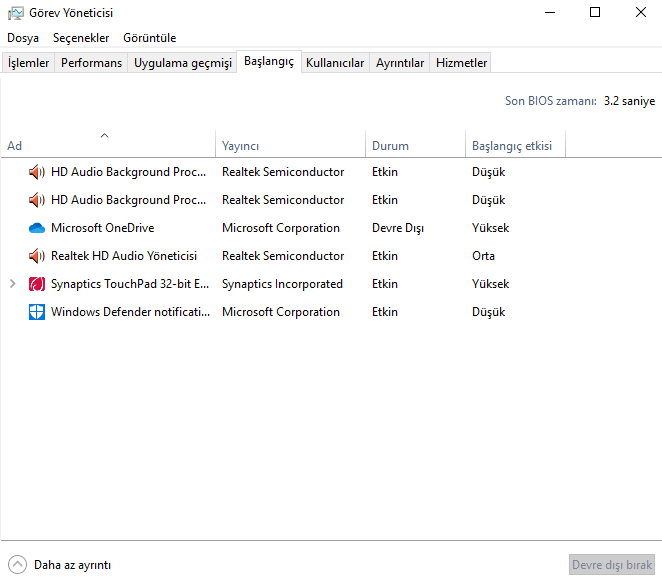Image resolution: width=662 pixels, height=587 pixels.
Task: Click the sort arrow above the Ad column
Action: pos(105,135)
